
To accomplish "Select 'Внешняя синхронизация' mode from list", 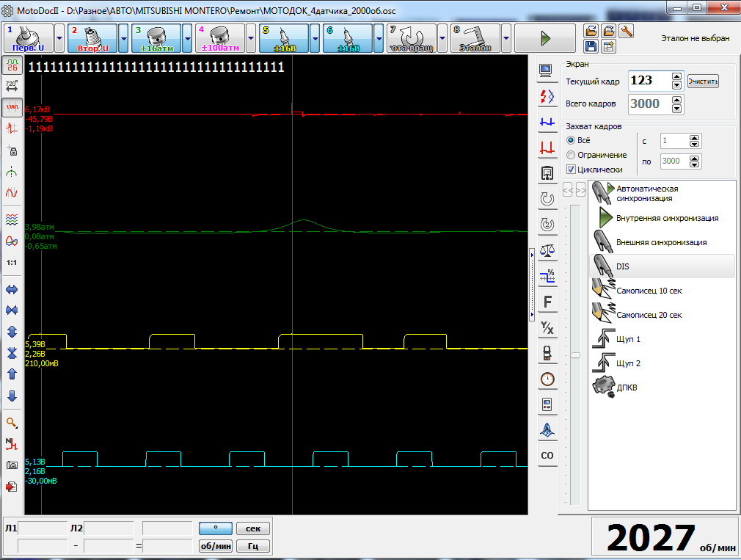I will click(661, 242).
